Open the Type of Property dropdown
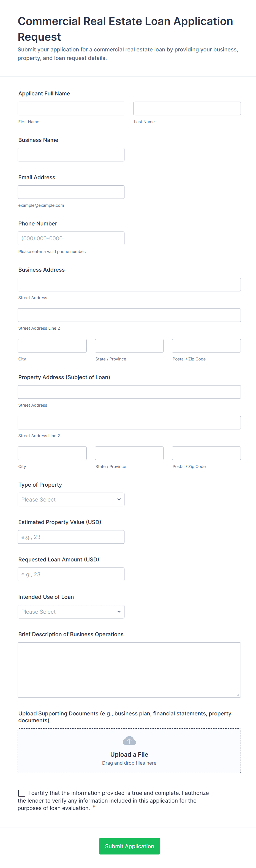Image resolution: width=256 pixels, height=868 pixels. [71, 499]
